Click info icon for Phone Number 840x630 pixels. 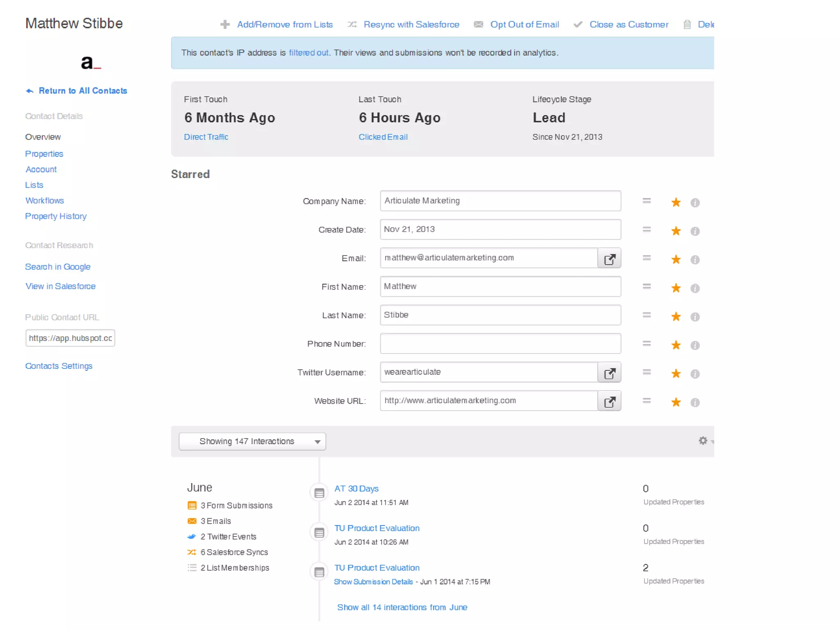click(695, 345)
